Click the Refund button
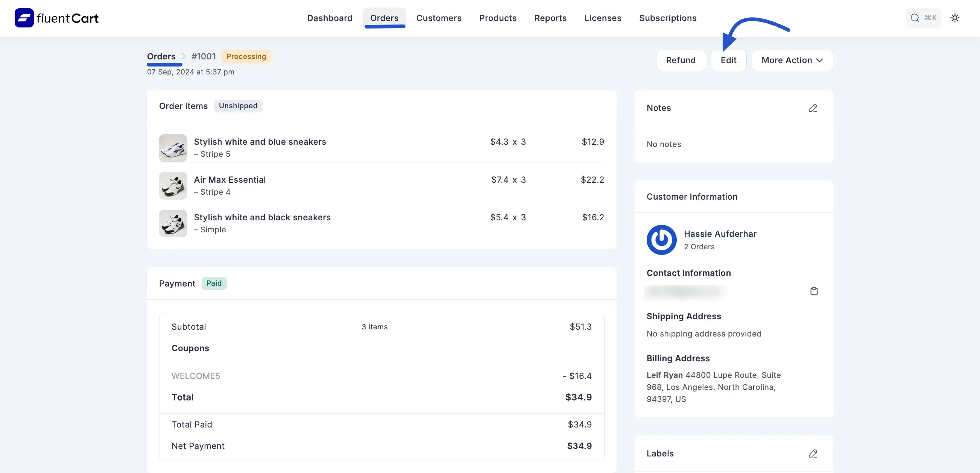 coord(681,60)
